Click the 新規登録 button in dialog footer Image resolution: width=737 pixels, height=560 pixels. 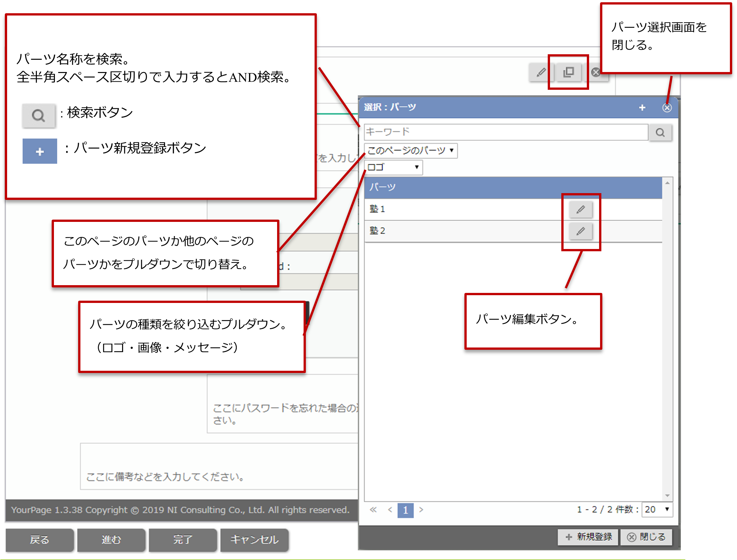coord(588,537)
